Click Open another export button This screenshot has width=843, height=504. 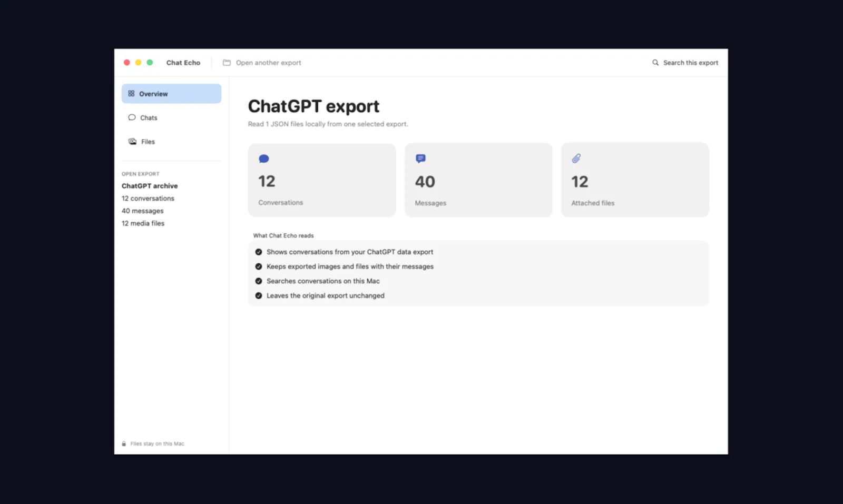click(262, 63)
